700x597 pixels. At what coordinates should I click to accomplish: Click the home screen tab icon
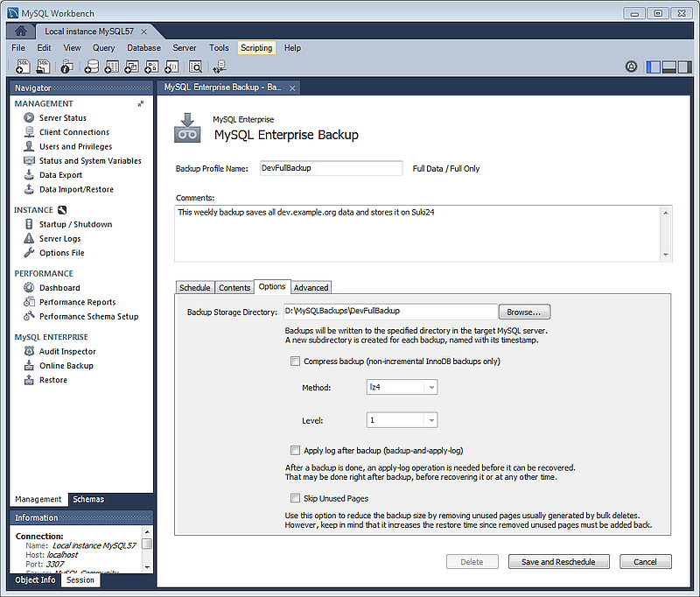coord(20,31)
